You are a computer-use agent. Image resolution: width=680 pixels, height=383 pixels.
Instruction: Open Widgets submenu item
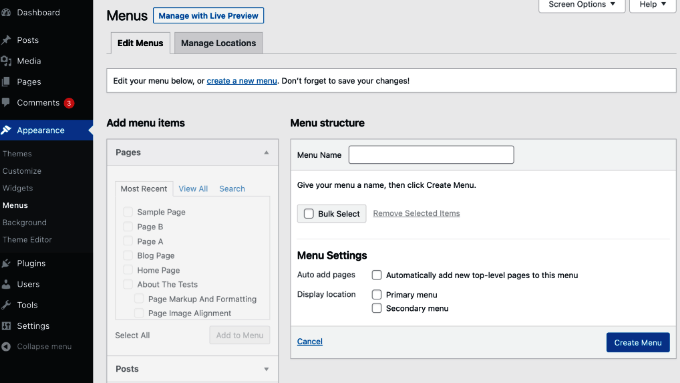(17, 188)
